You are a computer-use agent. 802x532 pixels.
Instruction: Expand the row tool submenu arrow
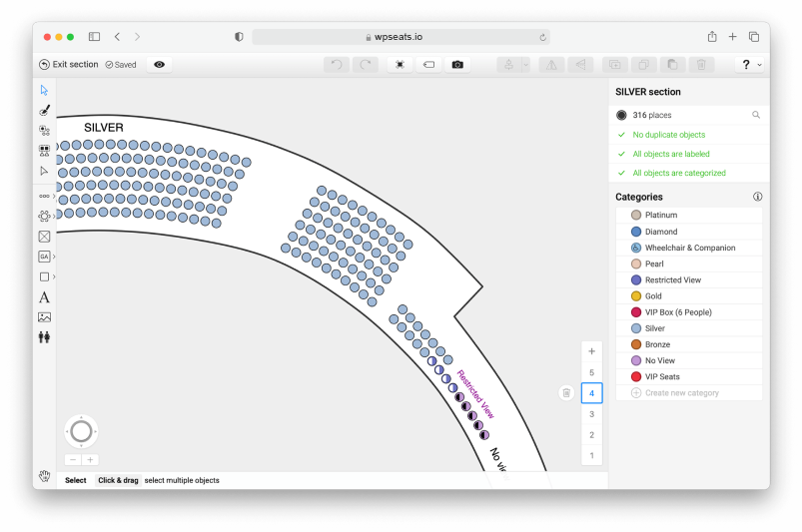54,196
